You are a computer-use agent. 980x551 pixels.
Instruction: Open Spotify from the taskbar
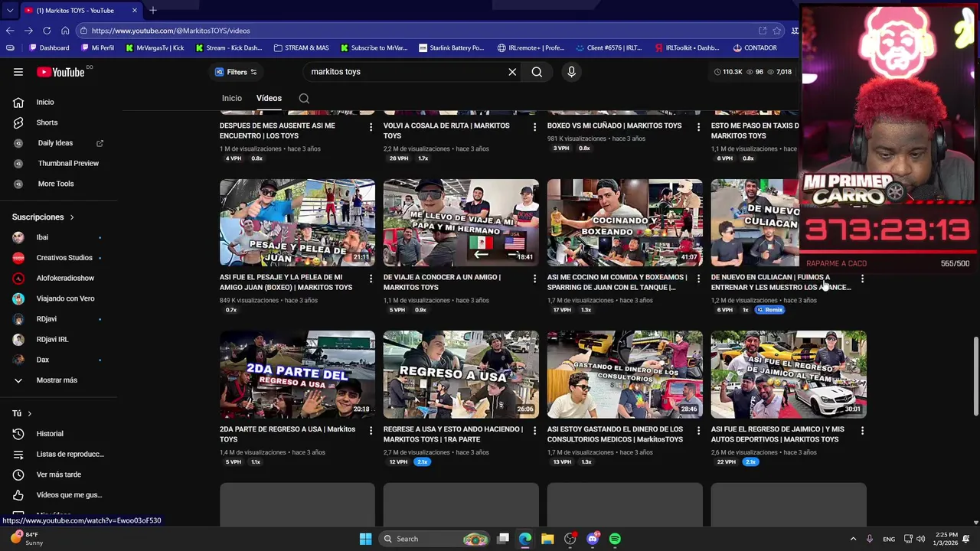615,539
